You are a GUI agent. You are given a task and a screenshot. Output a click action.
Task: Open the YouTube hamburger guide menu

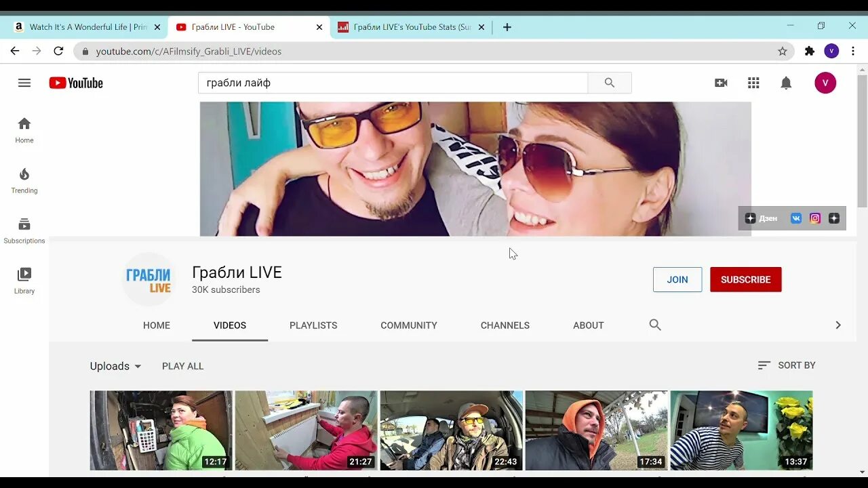(24, 83)
